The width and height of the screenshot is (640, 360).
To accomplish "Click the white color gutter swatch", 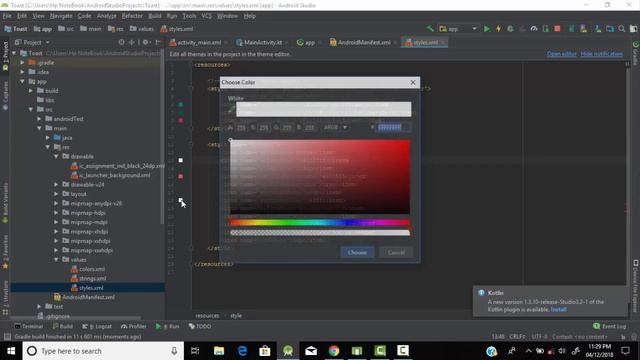I will (x=181, y=160).
